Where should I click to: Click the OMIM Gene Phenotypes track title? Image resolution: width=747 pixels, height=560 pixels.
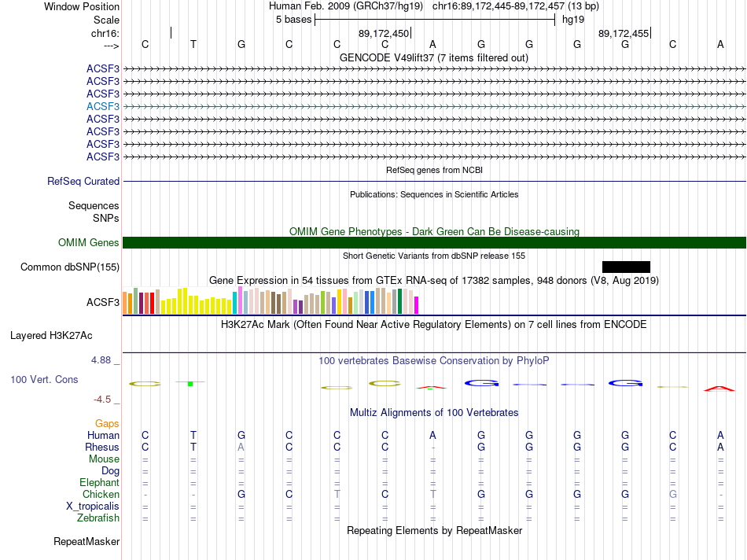click(434, 231)
